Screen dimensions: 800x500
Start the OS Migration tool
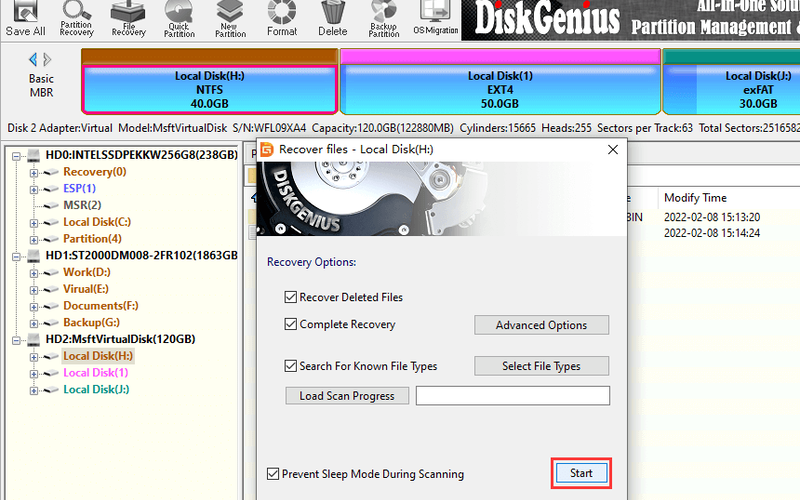click(x=435, y=18)
